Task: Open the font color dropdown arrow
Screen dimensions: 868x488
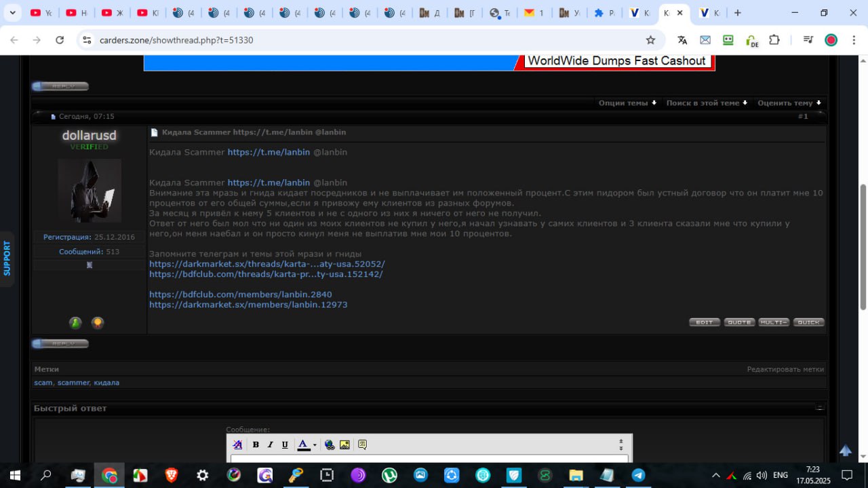Action: tap(315, 445)
